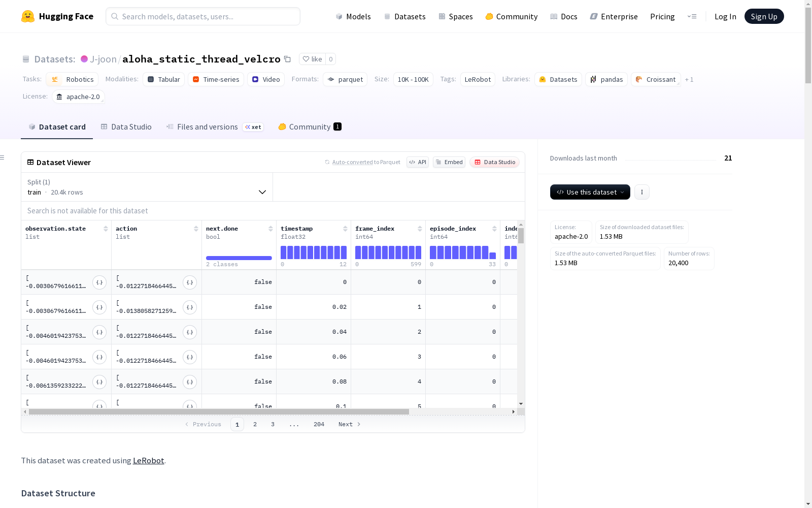
Task: Expand JSON for action in frame_index 4 row
Action: point(190,382)
